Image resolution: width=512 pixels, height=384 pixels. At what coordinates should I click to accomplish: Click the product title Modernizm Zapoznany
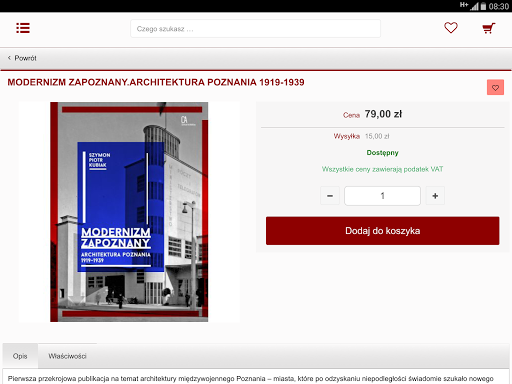coord(156,82)
